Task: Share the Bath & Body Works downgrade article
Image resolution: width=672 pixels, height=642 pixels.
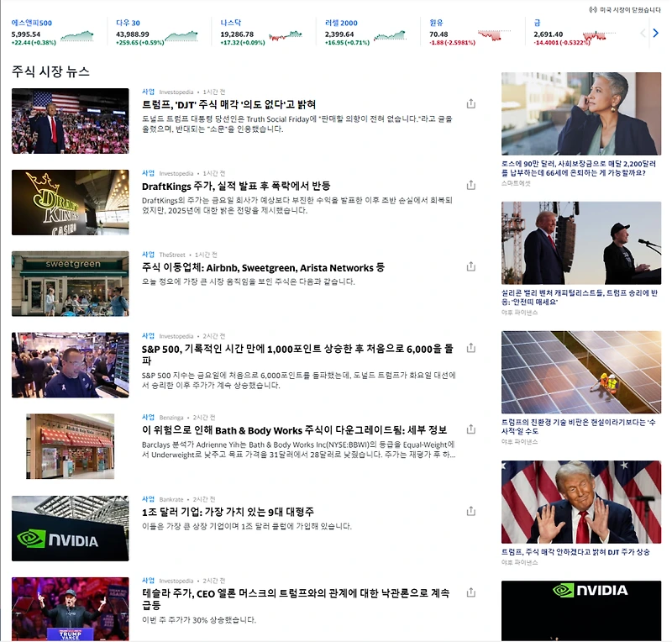Action: tap(470, 429)
